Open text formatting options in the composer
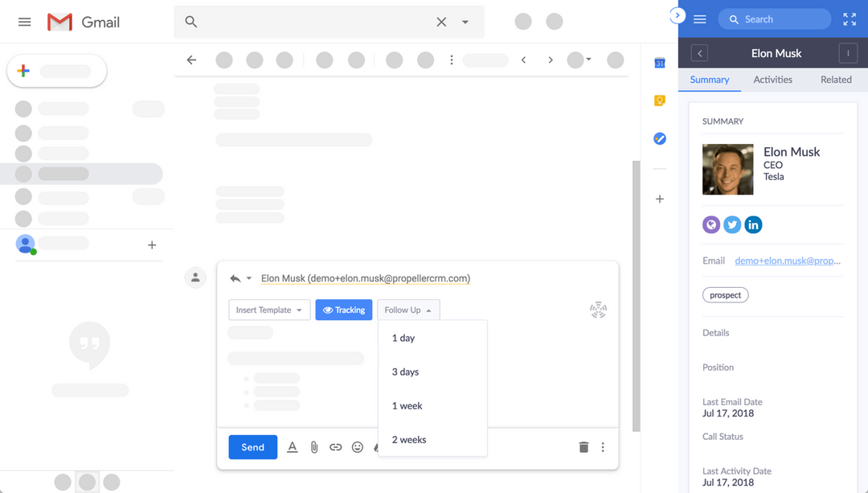Screen dimensions: 868x493 tap(292, 446)
